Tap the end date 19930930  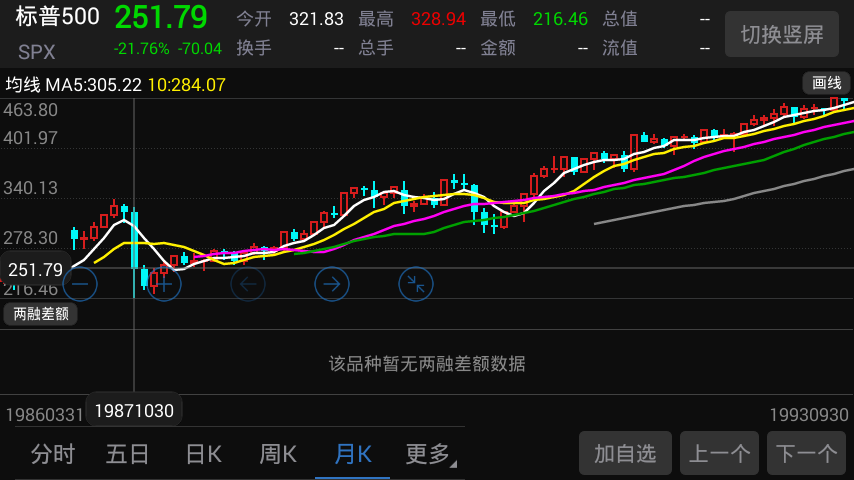(x=809, y=415)
